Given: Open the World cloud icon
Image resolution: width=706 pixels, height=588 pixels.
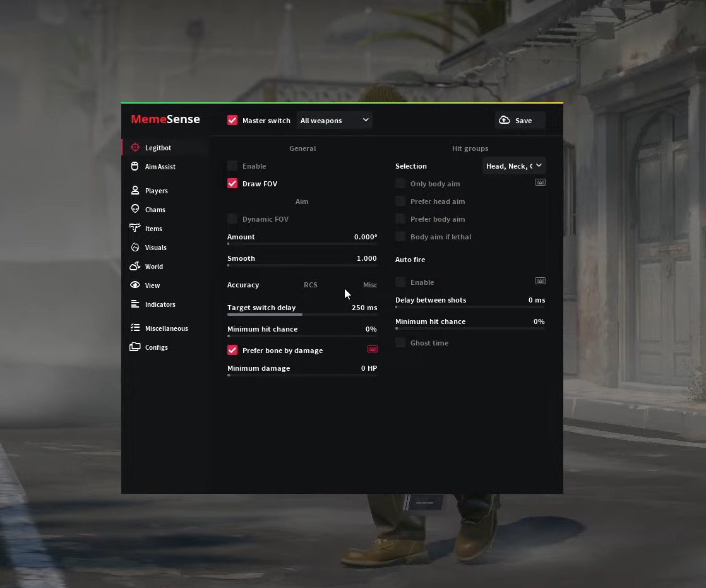Looking at the screenshot, I should coord(135,267).
